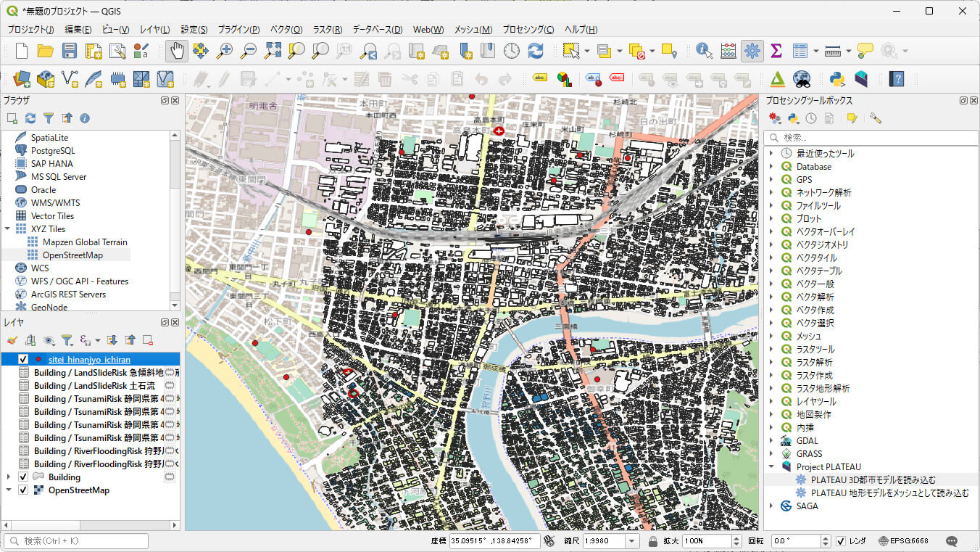980x552 pixels.
Task: Click the PLATEAU plugin toolbar icon
Action: click(x=861, y=78)
